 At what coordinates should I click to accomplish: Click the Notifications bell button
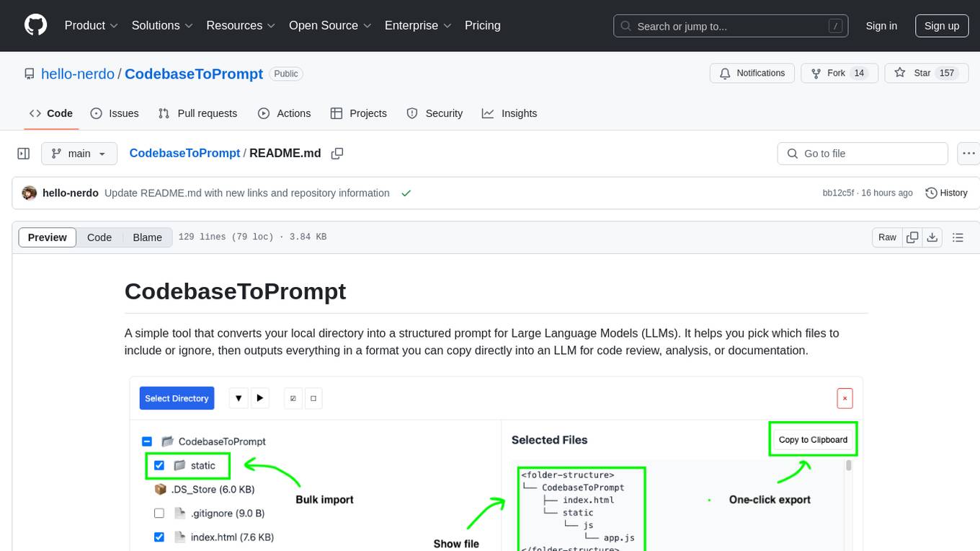(x=752, y=73)
